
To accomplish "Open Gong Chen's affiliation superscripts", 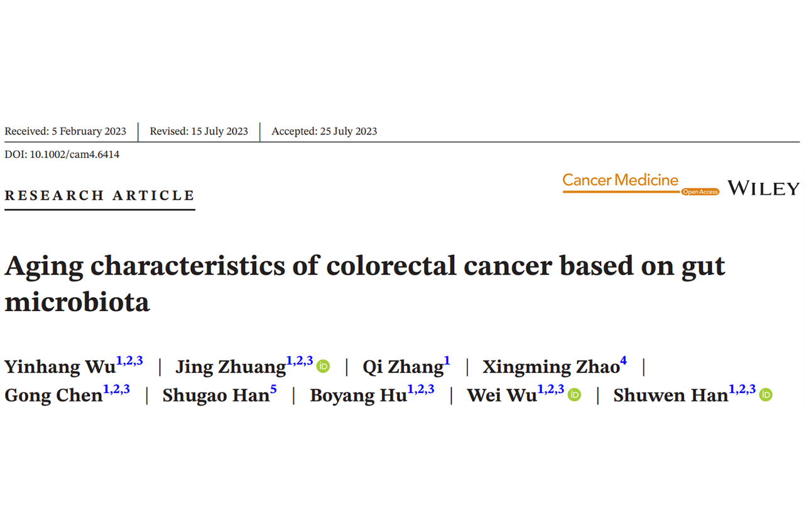I will click(116, 390).
